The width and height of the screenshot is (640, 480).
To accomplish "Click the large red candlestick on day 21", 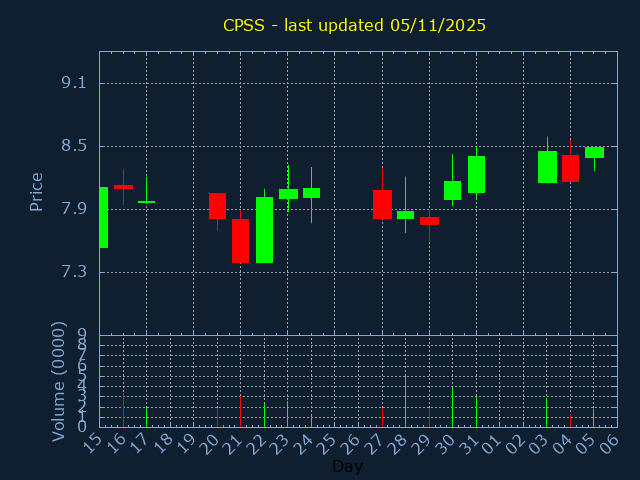I will [x=240, y=241].
